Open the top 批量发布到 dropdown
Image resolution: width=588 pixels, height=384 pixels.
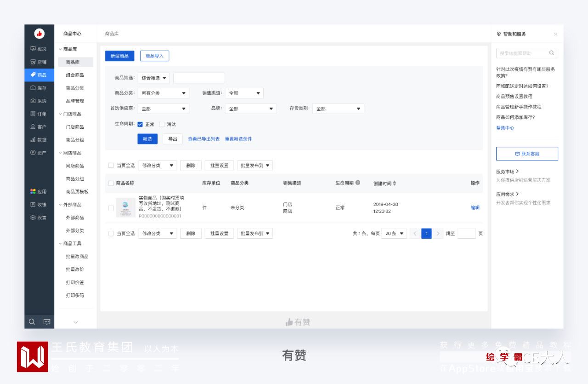255,166
